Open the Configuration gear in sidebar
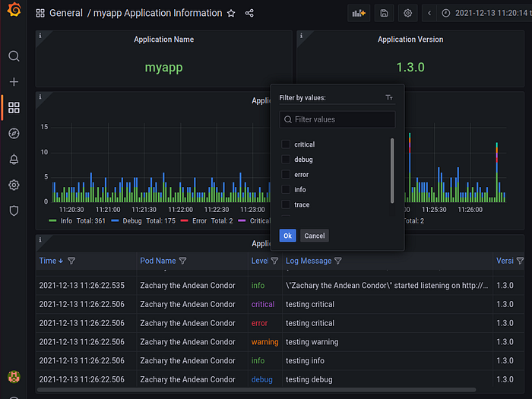This screenshot has width=532, height=399. coord(14,185)
